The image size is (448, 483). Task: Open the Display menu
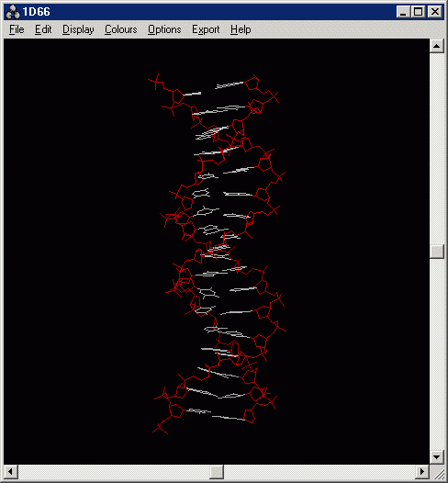point(78,29)
